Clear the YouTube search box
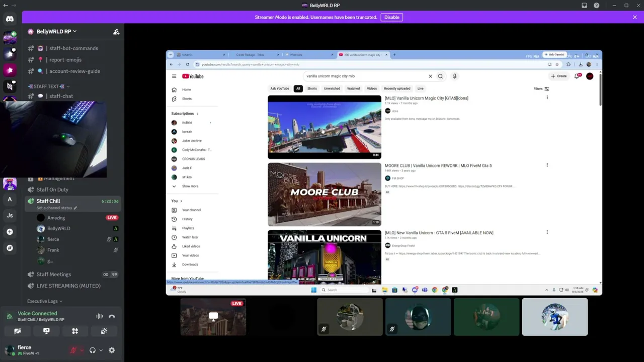This screenshot has width=644, height=362. point(430,76)
